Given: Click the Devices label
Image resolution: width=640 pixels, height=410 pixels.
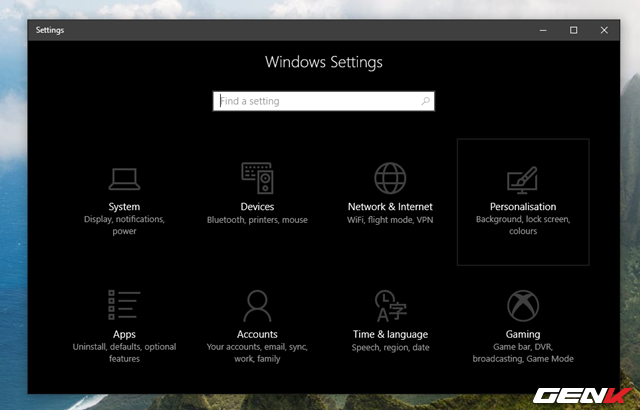Looking at the screenshot, I should coord(257,206).
